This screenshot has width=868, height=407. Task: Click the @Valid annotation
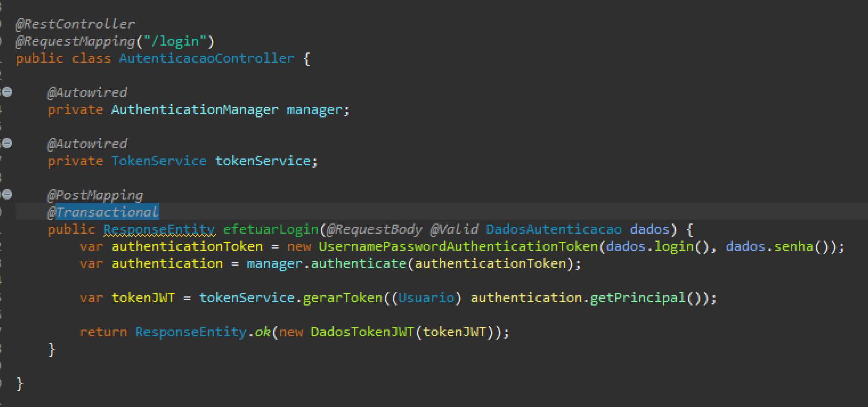(454, 230)
